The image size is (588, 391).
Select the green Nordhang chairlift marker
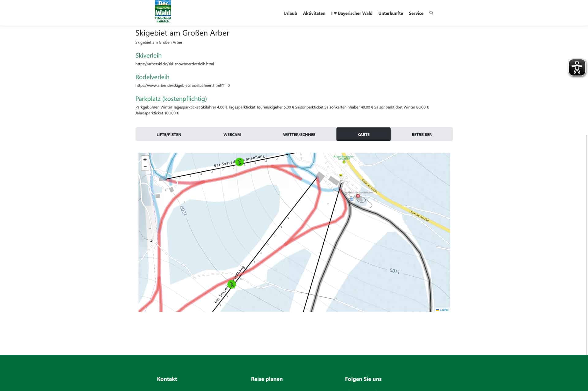[x=232, y=285]
